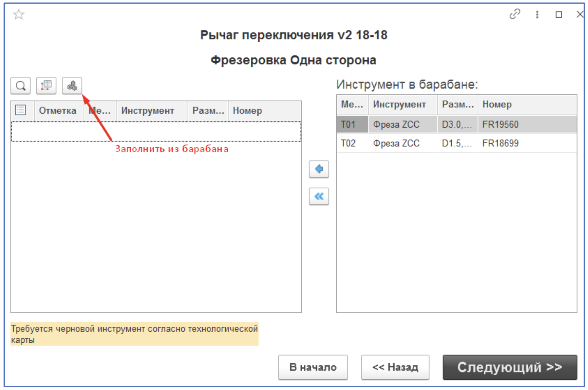Click the 'Заполнить из барабана' gears icon
Image resolution: width=588 pixels, height=390 pixels.
pyautogui.click(x=72, y=86)
